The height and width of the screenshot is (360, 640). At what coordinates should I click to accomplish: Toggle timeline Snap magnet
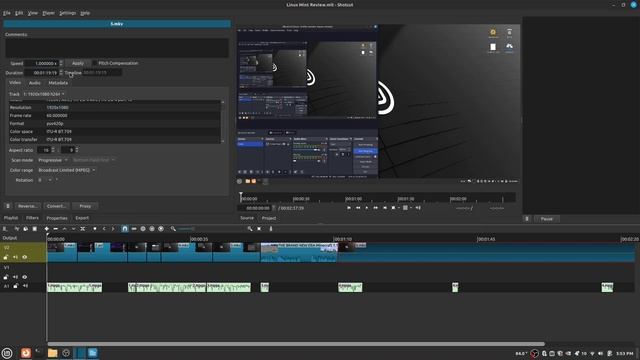click(x=124, y=229)
